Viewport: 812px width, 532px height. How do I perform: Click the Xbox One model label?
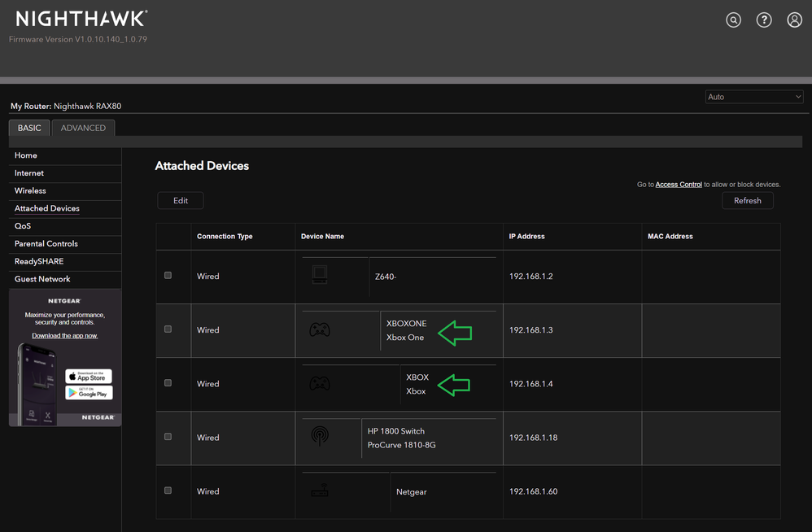click(x=405, y=338)
